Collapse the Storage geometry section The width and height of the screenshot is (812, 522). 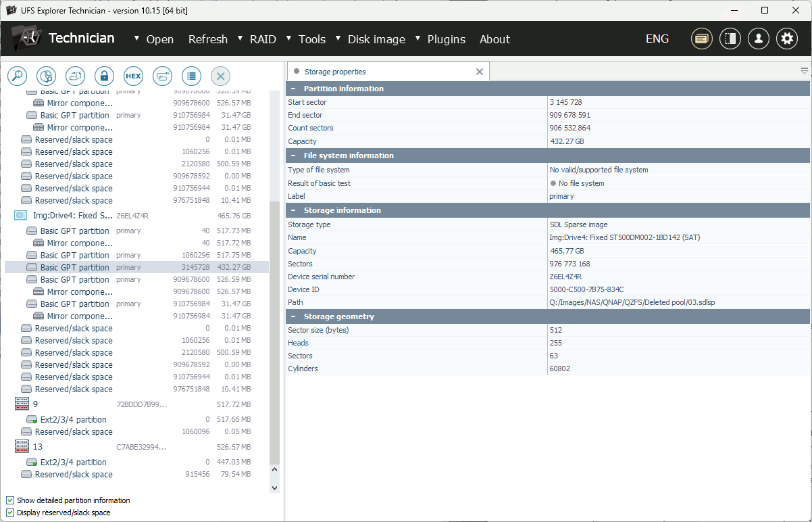293,316
